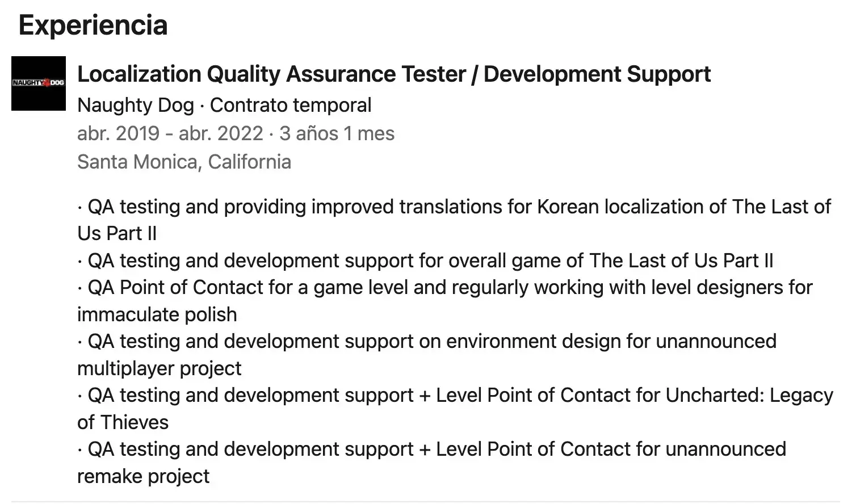Click the 3 años 1 mes duration
This screenshot has width=856, height=504.
337,133
